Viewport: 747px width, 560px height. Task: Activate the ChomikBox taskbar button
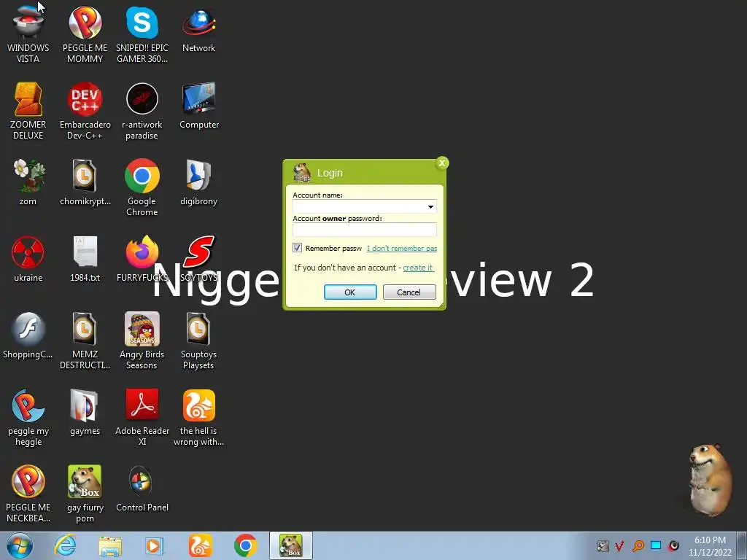click(x=291, y=545)
